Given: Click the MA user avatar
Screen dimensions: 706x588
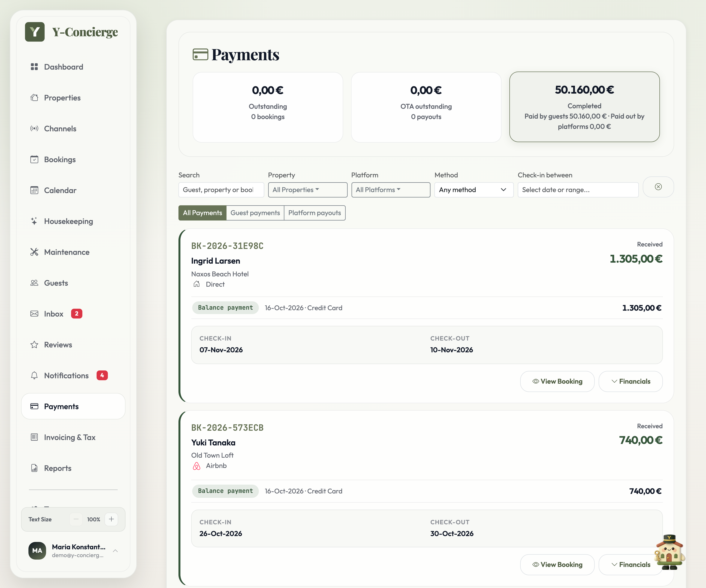Looking at the screenshot, I should [x=37, y=551].
